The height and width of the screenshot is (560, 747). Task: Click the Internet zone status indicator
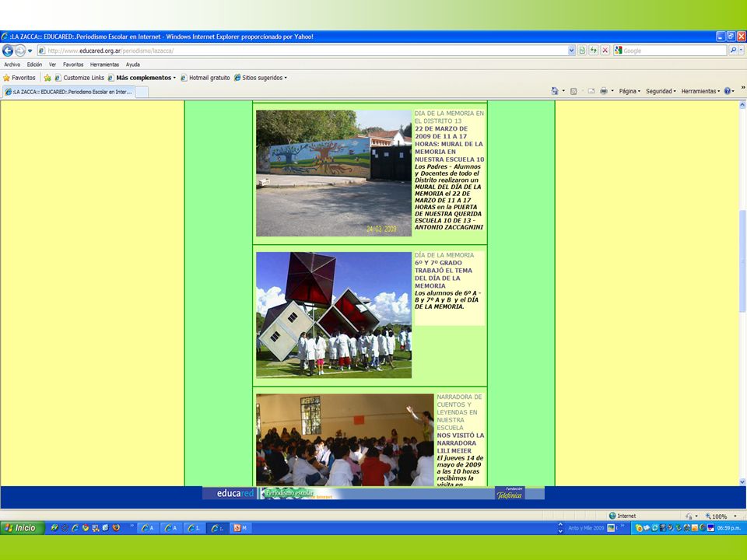tap(622, 516)
